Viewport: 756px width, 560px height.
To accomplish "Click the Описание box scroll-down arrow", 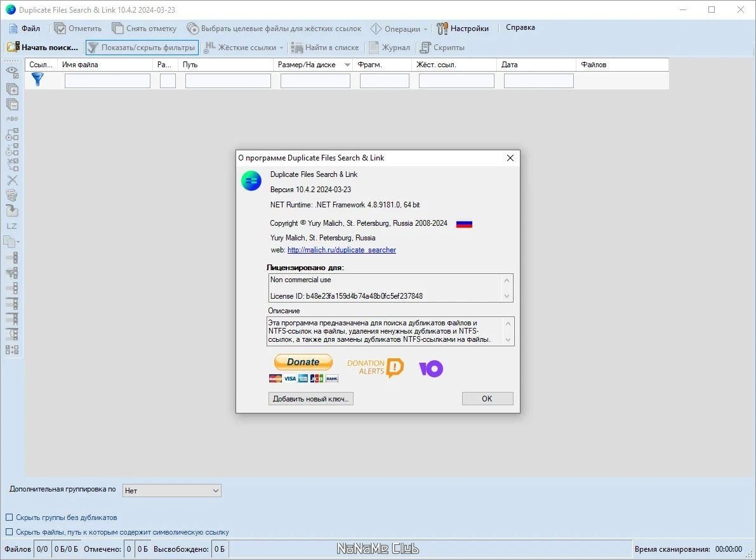I will (x=508, y=339).
